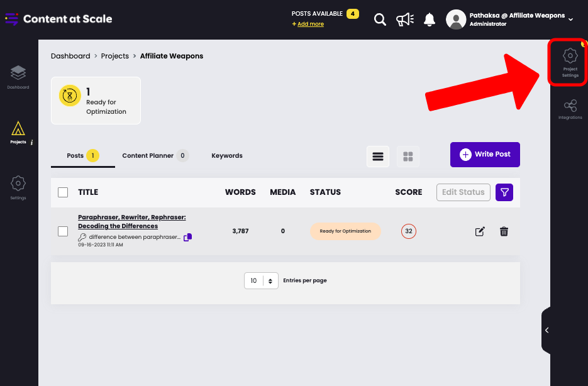
Task: Select the checkbox for the Paraphraser post
Action: [63, 231]
